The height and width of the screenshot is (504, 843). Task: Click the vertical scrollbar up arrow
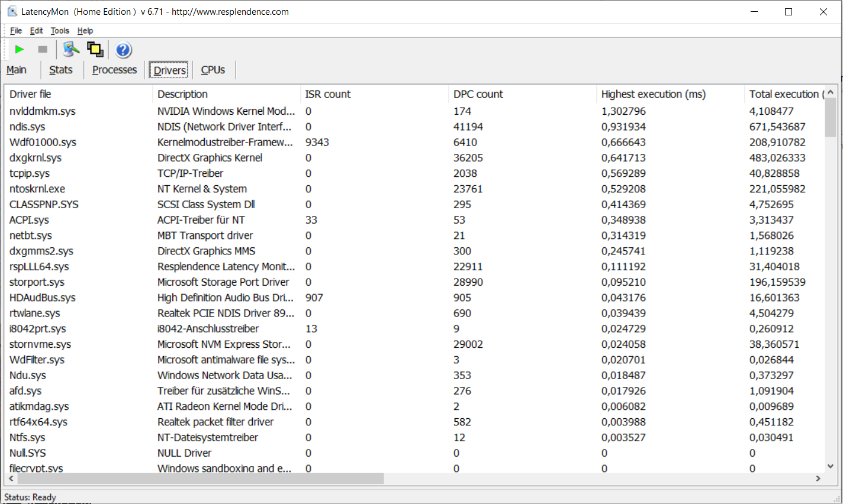[x=831, y=92]
